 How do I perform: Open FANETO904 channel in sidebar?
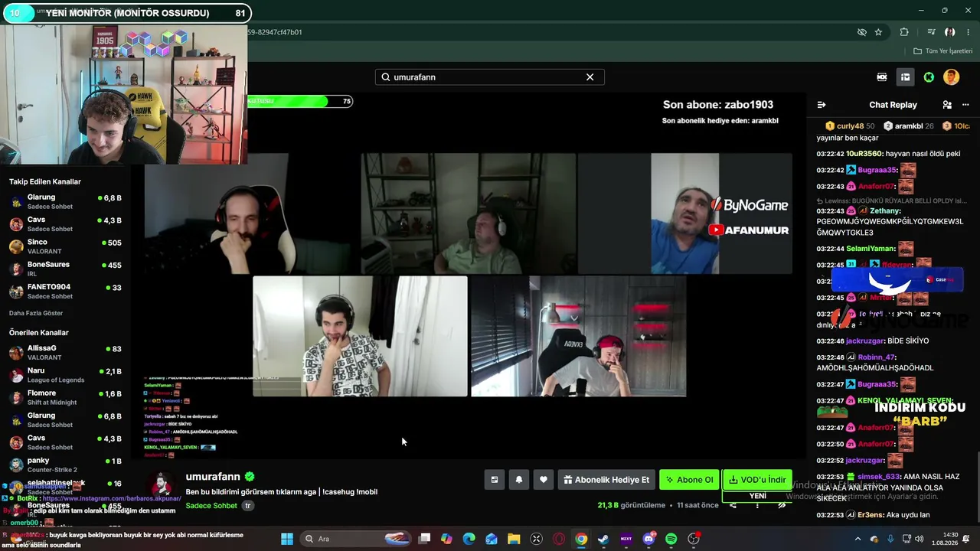(x=65, y=292)
